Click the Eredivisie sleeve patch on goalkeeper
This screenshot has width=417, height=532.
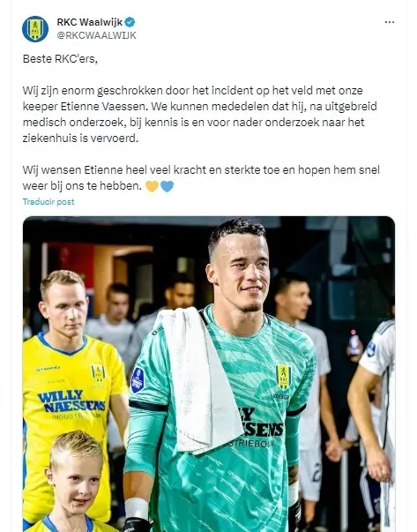[x=138, y=380]
